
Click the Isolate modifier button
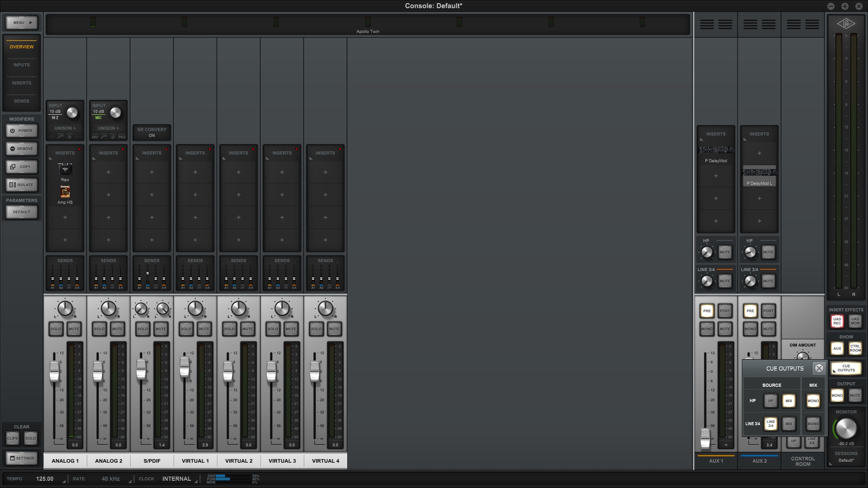click(x=21, y=185)
